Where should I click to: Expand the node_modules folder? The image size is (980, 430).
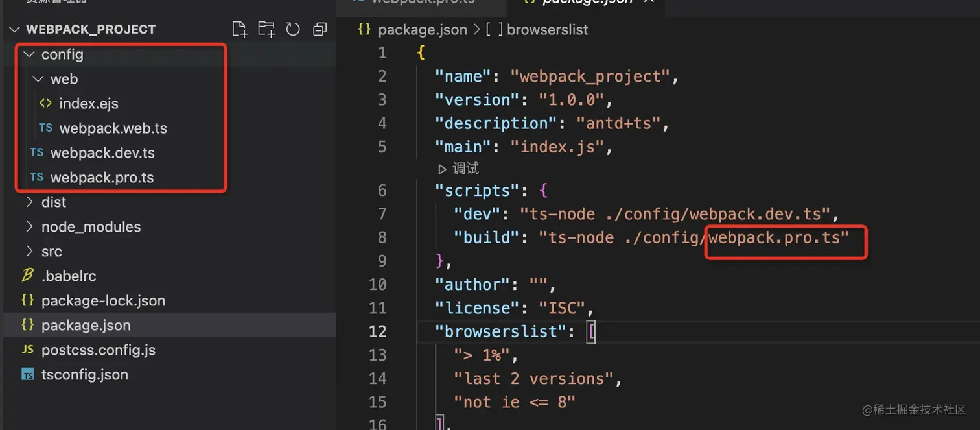29,227
